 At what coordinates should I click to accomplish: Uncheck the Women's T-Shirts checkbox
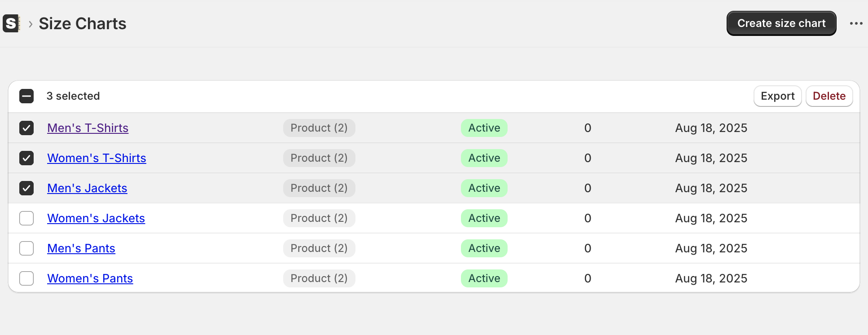click(x=26, y=158)
